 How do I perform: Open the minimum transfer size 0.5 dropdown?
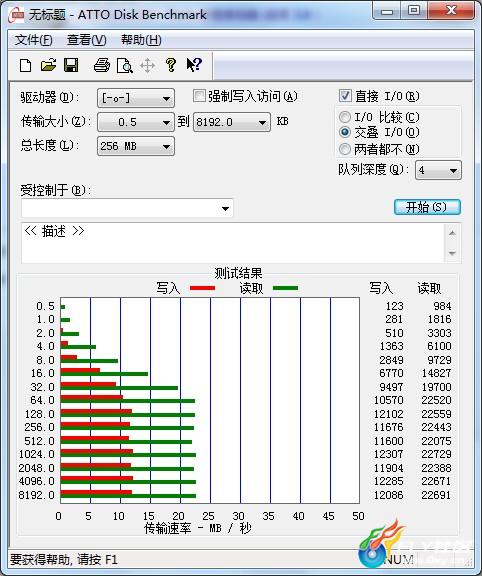pos(136,122)
